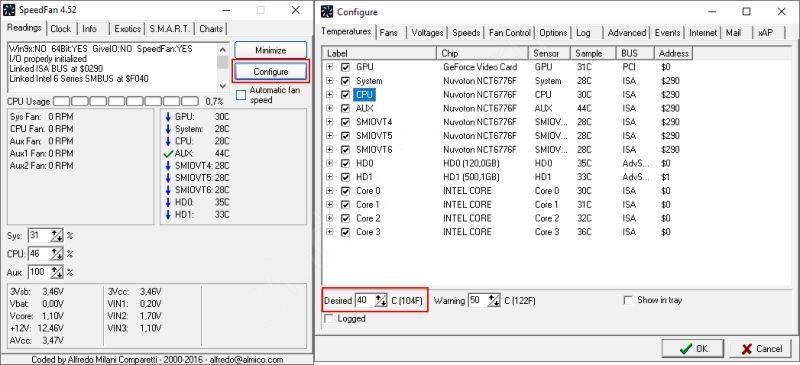The height and width of the screenshot is (365, 800).
Task: Open the Fan Control tab
Action: coord(509,33)
